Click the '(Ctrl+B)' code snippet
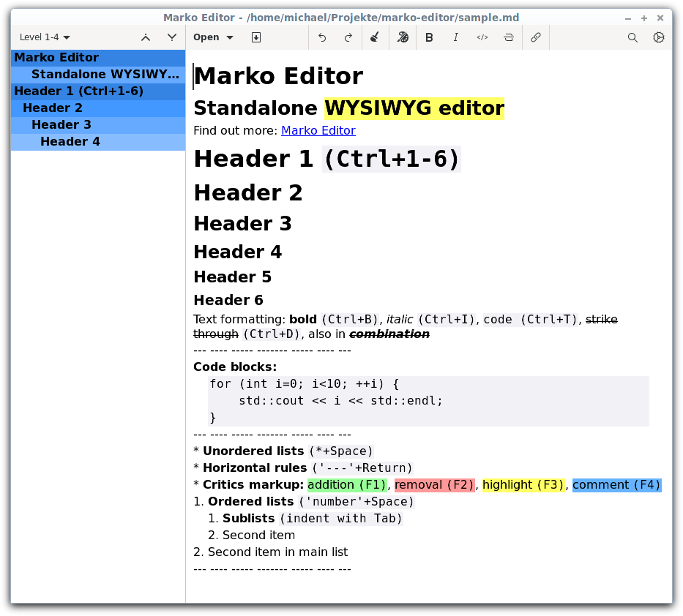 coord(350,320)
